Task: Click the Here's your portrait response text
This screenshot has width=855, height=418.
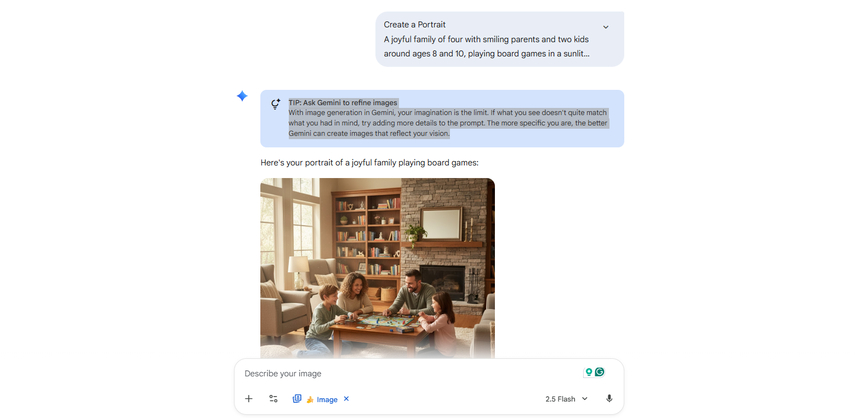Action: pyautogui.click(x=369, y=162)
